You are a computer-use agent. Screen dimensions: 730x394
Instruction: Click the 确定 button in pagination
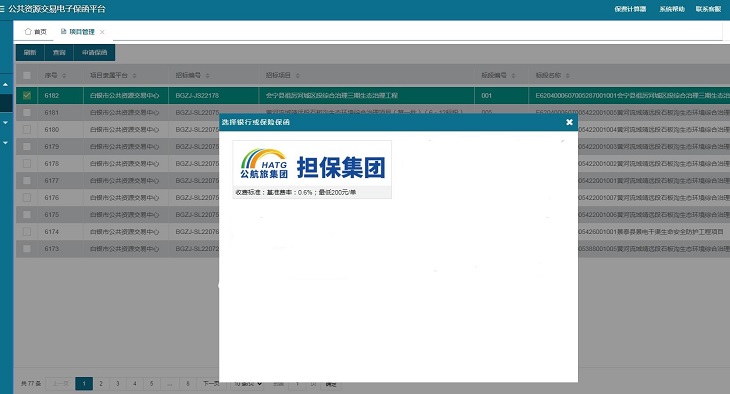[x=331, y=384]
